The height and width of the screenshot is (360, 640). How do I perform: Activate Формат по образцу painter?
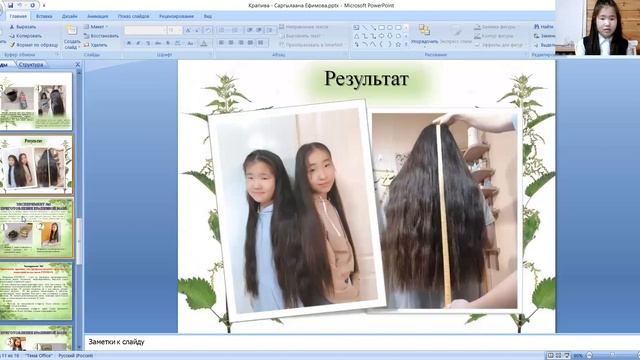point(33,45)
